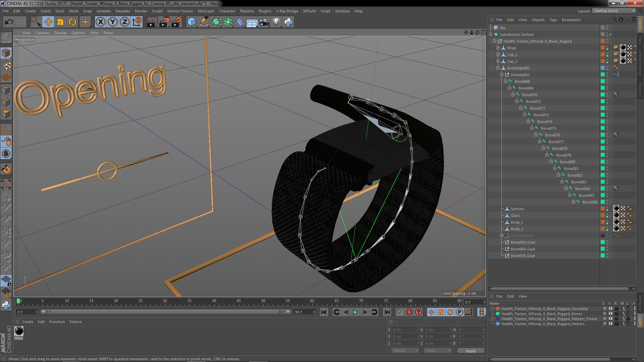Activate the Move tool in the toolbar
The height and width of the screenshot is (362, 644).
click(48, 22)
